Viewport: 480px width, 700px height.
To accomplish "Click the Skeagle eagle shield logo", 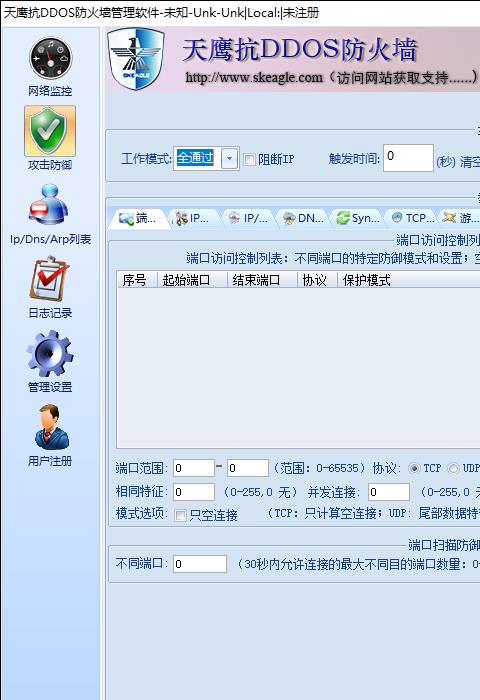I will (x=136, y=59).
